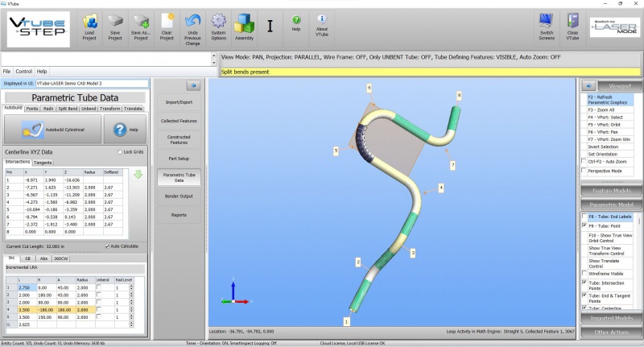Select the Radii tab
The height and width of the screenshot is (347, 644).
pyautogui.click(x=48, y=109)
